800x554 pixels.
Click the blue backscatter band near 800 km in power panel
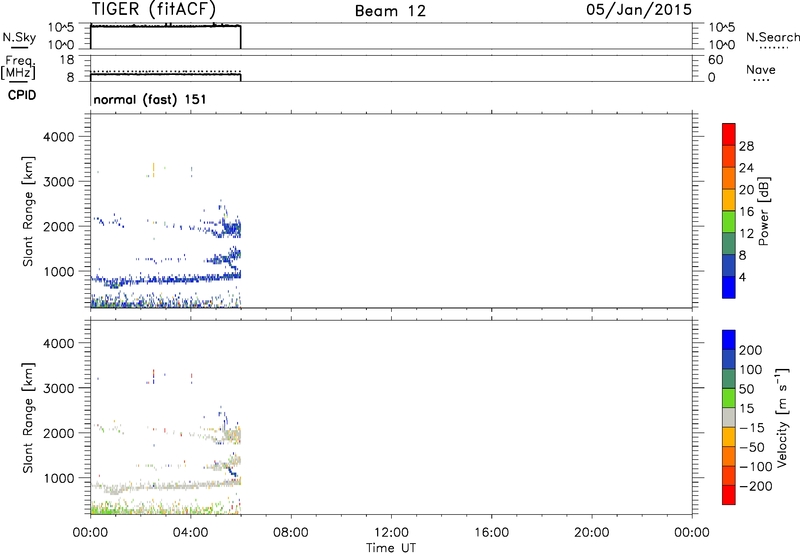[x=166, y=279]
